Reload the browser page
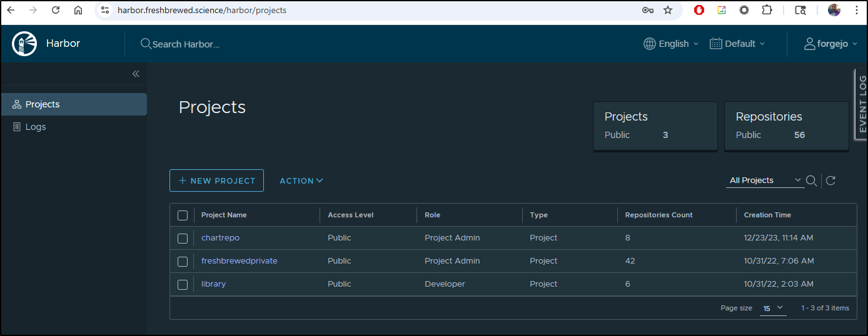 (x=56, y=10)
